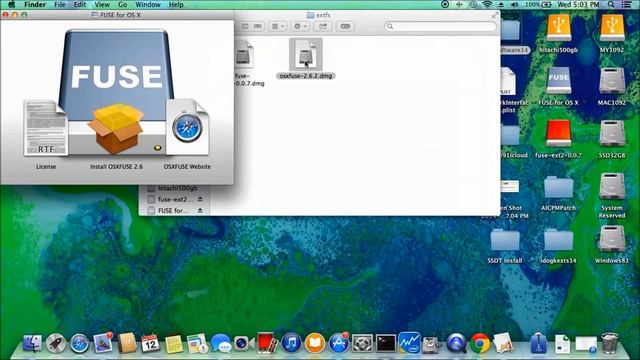Launch Google Chrome from the Dock

480,343
